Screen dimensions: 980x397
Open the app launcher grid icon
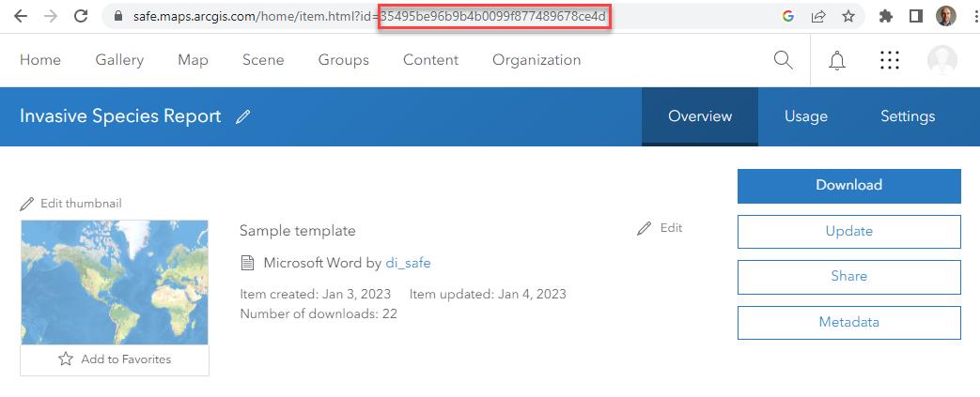coord(890,60)
